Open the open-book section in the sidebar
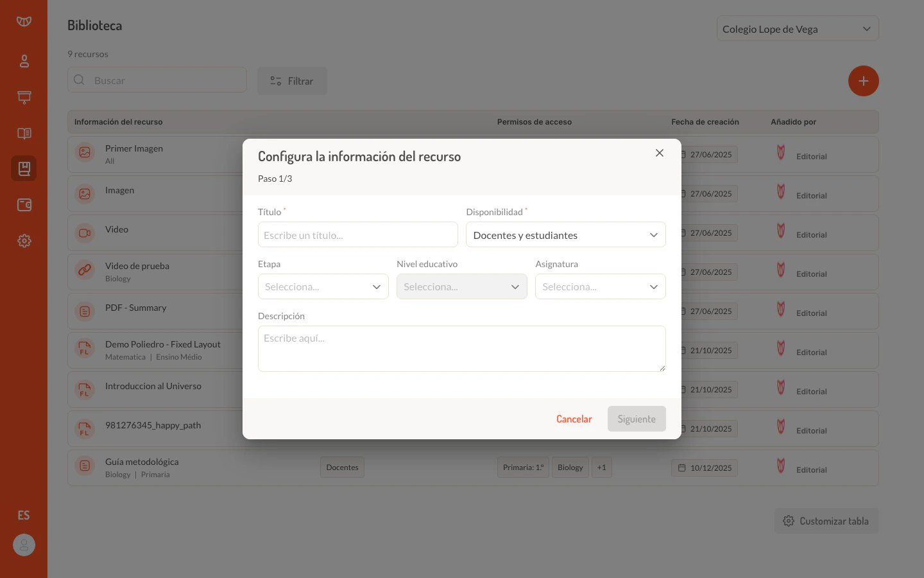This screenshot has height=578, width=924. [x=24, y=134]
